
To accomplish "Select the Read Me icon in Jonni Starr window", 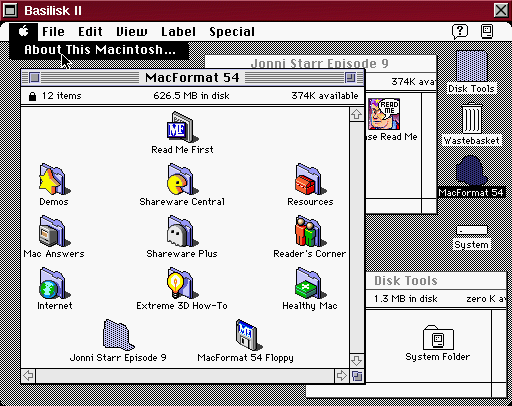I will (x=384, y=114).
